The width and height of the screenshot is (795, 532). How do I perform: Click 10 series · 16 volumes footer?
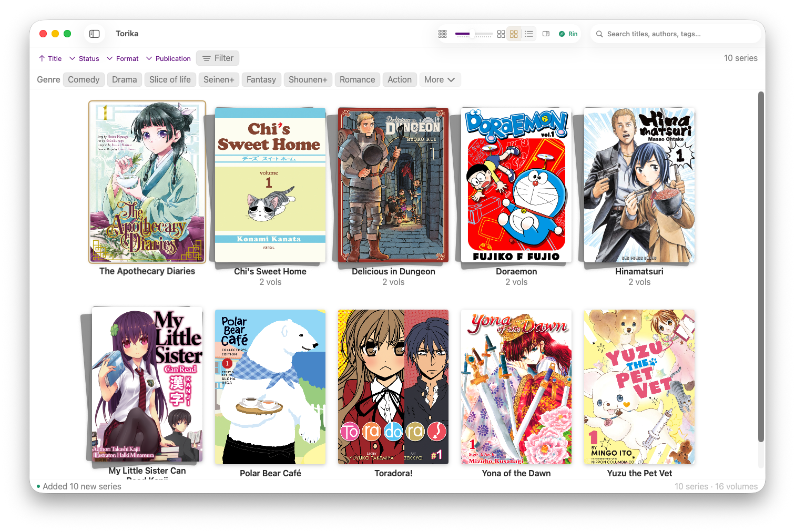pos(716,487)
